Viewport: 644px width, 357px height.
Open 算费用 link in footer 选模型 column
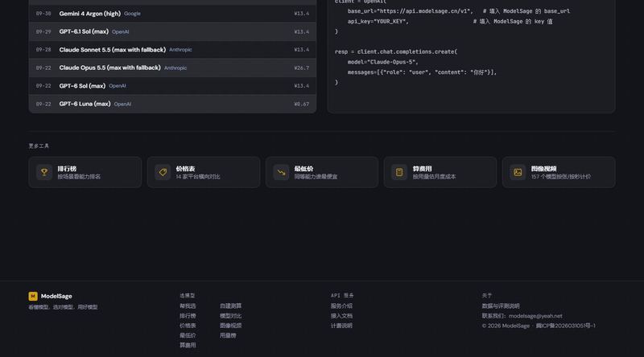[188, 346]
